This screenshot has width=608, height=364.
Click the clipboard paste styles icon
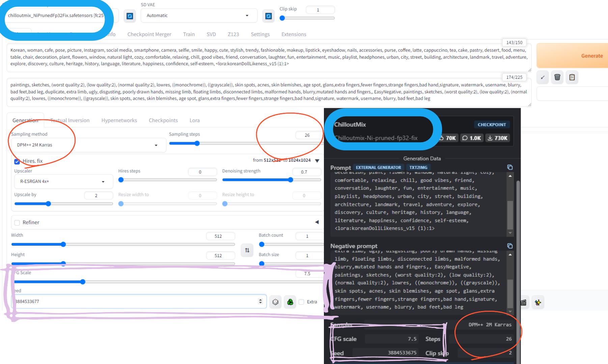[572, 77]
